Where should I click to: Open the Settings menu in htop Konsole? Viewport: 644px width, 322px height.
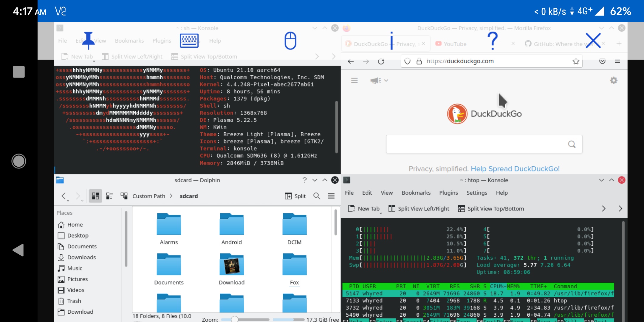[x=476, y=193]
